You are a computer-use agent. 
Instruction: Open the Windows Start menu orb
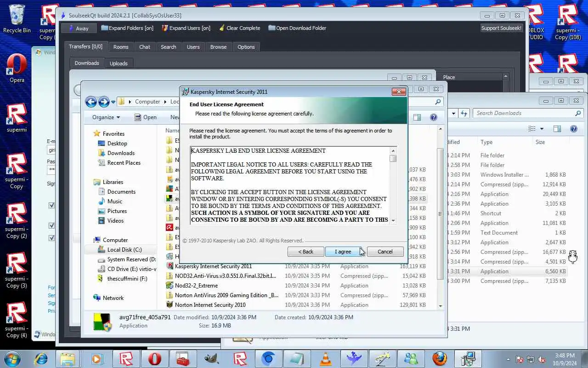click(x=12, y=358)
